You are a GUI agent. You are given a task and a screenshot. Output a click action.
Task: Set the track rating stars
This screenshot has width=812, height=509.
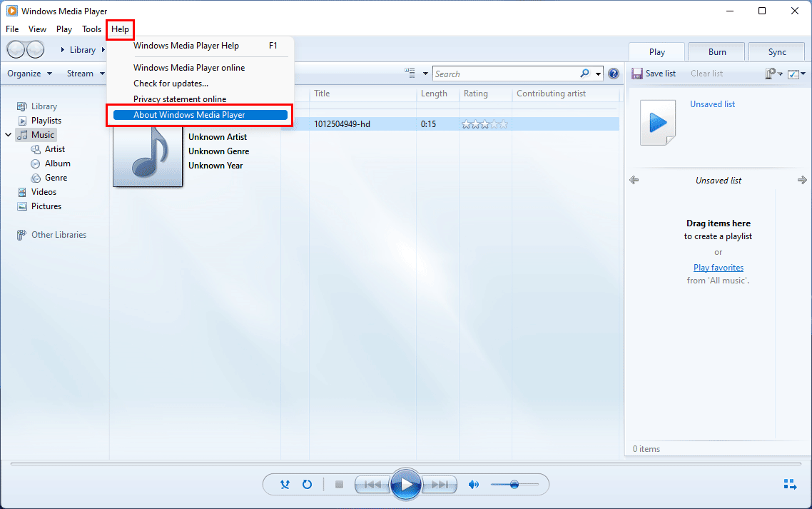484,124
